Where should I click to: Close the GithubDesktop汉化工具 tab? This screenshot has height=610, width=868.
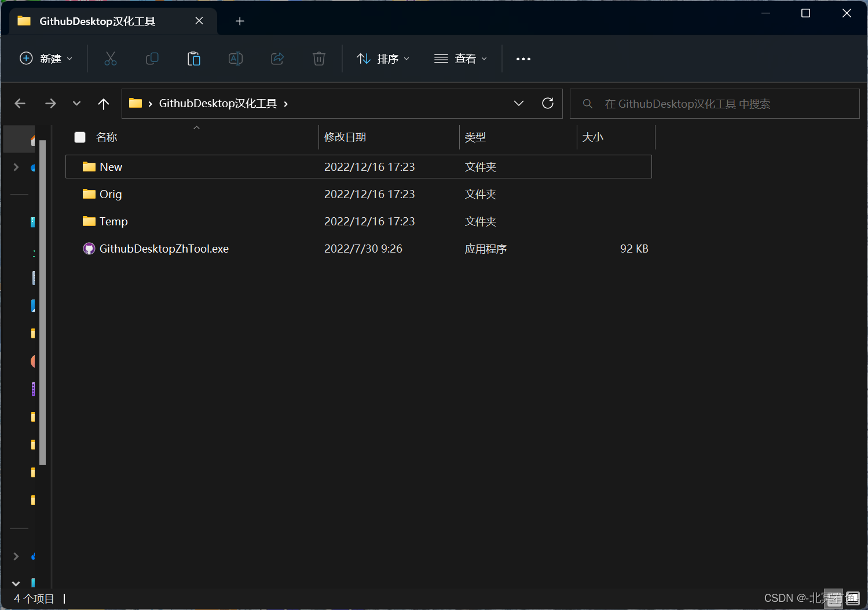pos(199,21)
